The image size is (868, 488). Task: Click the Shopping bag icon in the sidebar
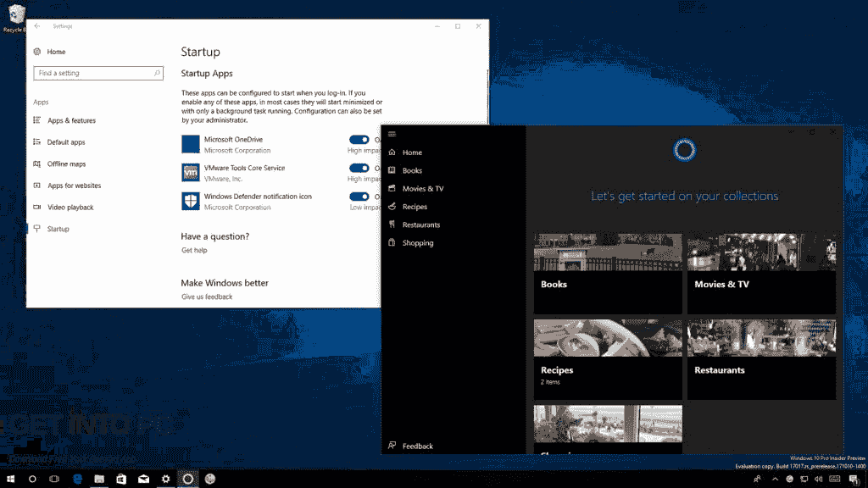pyautogui.click(x=392, y=242)
